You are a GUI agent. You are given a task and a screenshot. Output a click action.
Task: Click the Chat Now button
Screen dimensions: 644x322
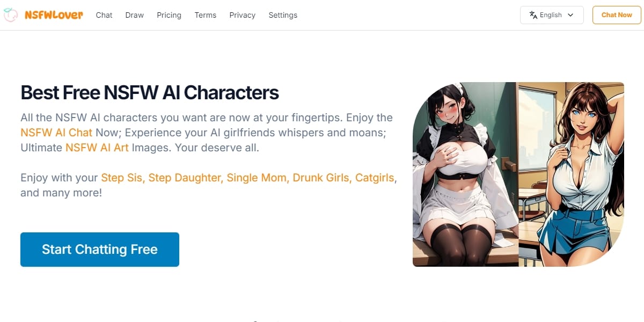click(617, 15)
